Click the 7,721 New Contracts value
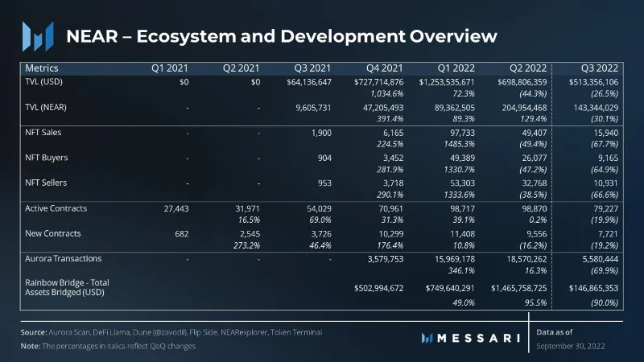 point(609,234)
